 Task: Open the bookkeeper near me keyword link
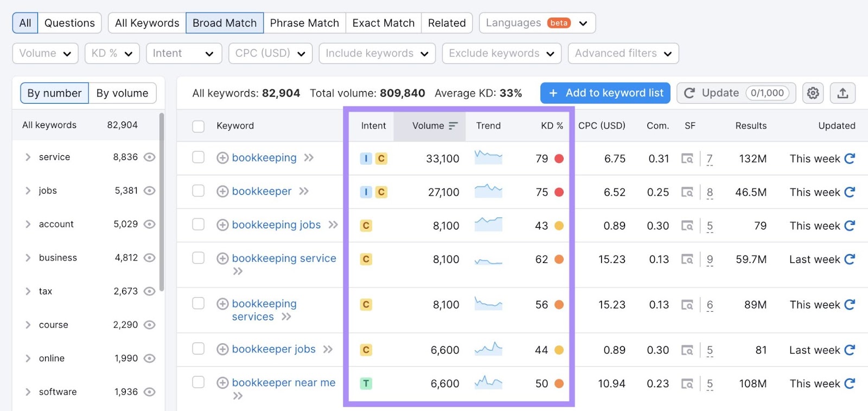(x=284, y=383)
